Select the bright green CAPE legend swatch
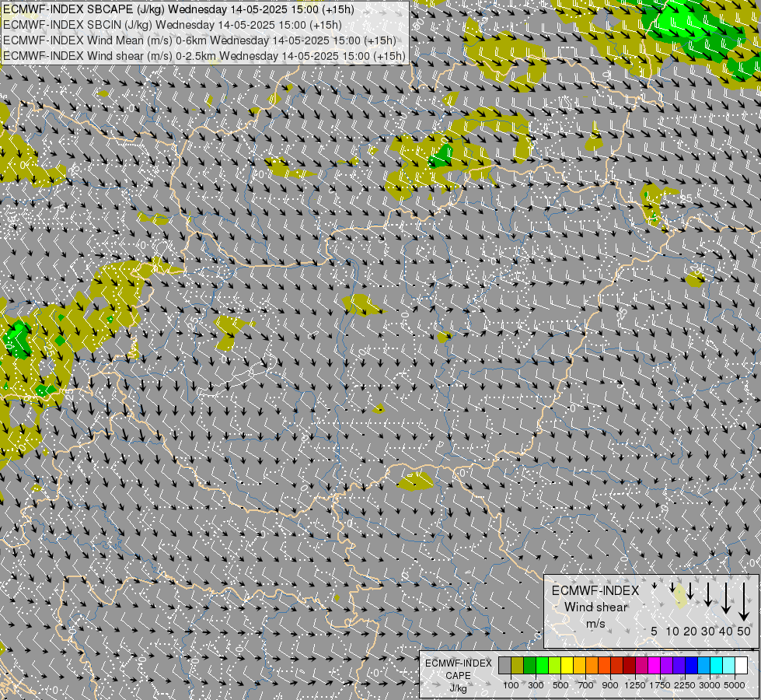Screen dimensions: 761x700 [x=542, y=665]
